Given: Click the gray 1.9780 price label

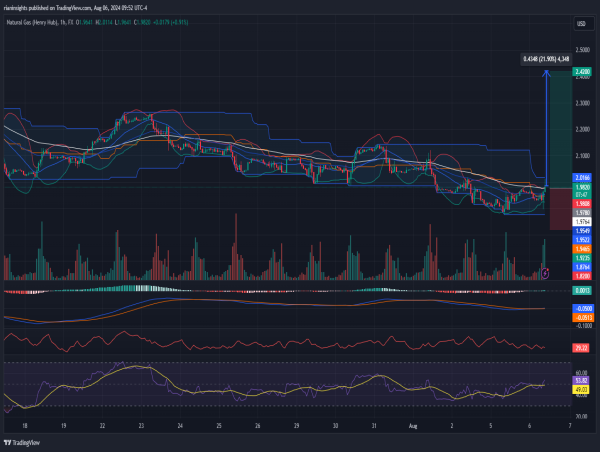Looking at the screenshot, I should tap(582, 212).
